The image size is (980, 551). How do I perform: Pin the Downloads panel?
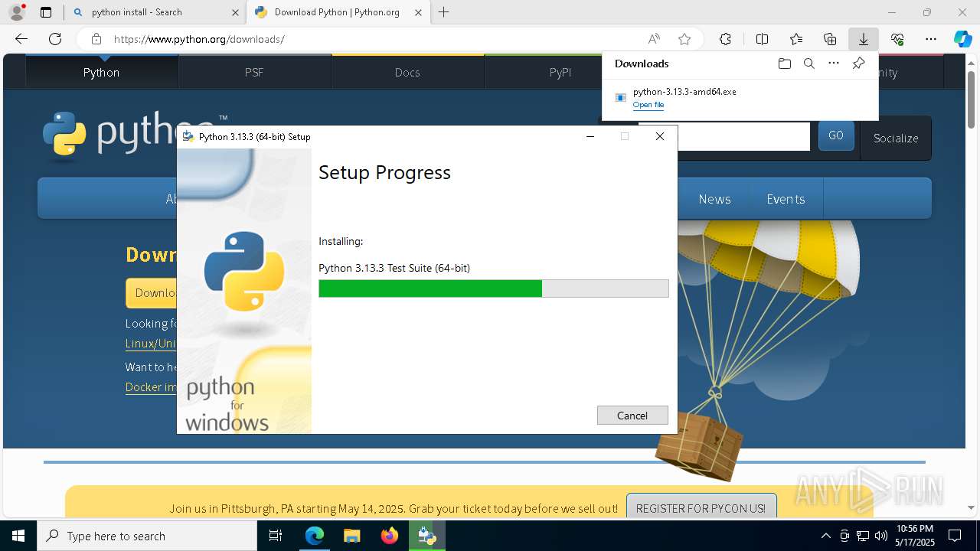(x=858, y=64)
